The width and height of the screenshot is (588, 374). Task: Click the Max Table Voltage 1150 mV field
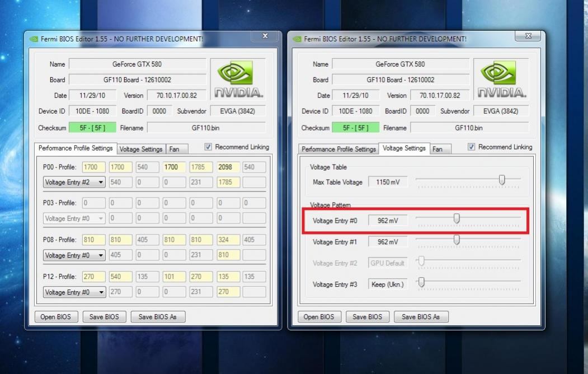[x=388, y=182]
